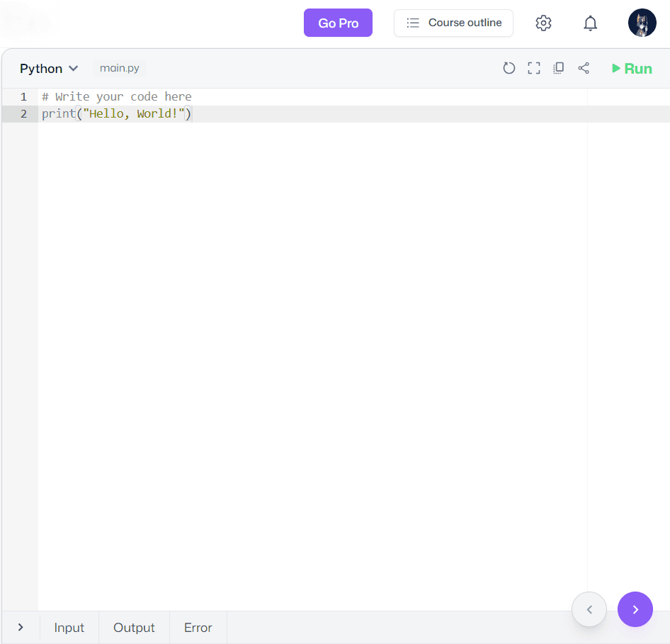Enter fullscreen editor mode
Image resolution: width=670 pixels, height=644 pixels.
[534, 68]
